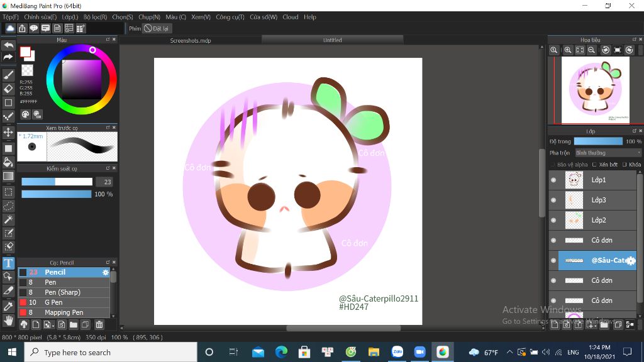This screenshot has width=644, height=362.
Task: Click the share/export icon in the top toolbar
Action: pyautogui.click(x=22, y=28)
